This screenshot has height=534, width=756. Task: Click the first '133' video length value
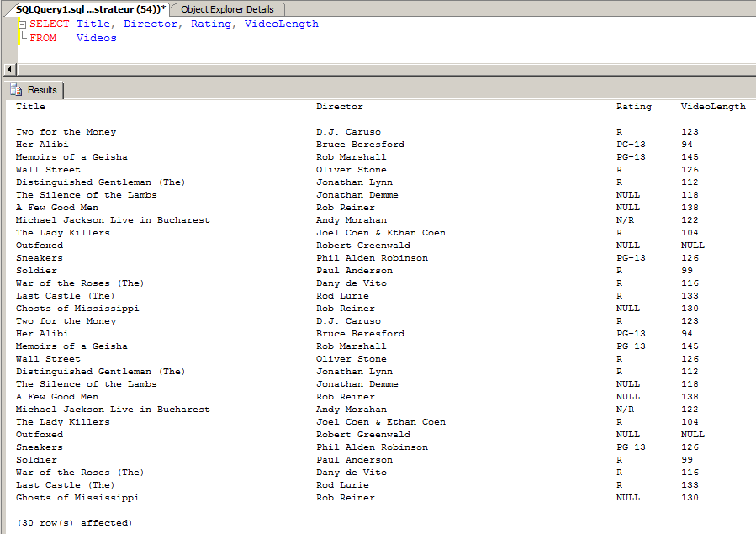click(x=690, y=295)
